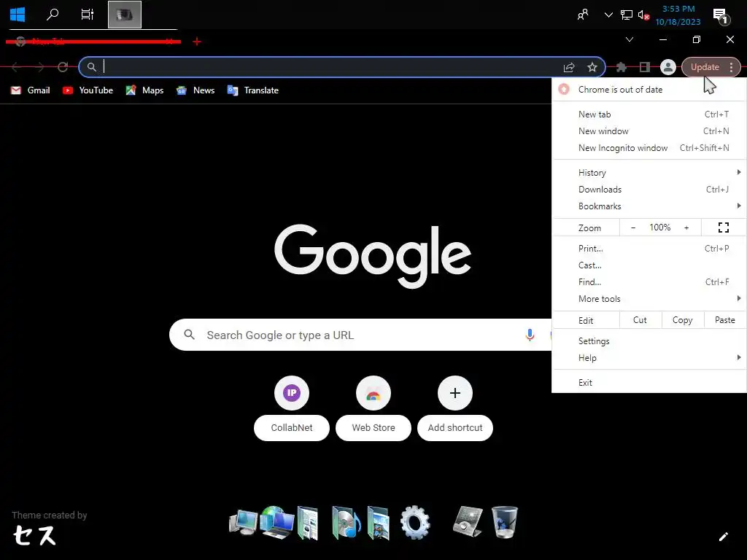Viewport: 747px width, 560px height.
Task: Click the pictures folder icon in theme
Action: tap(379, 523)
